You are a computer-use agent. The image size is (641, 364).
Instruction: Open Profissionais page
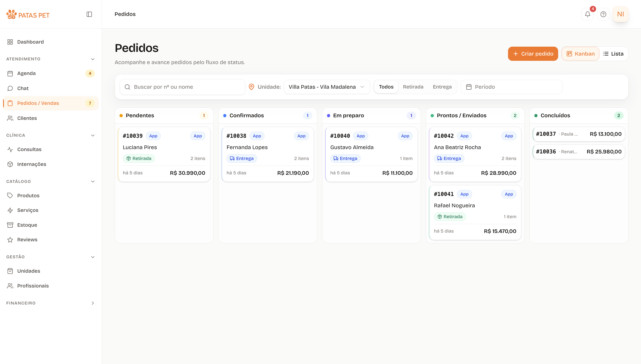pos(51,286)
